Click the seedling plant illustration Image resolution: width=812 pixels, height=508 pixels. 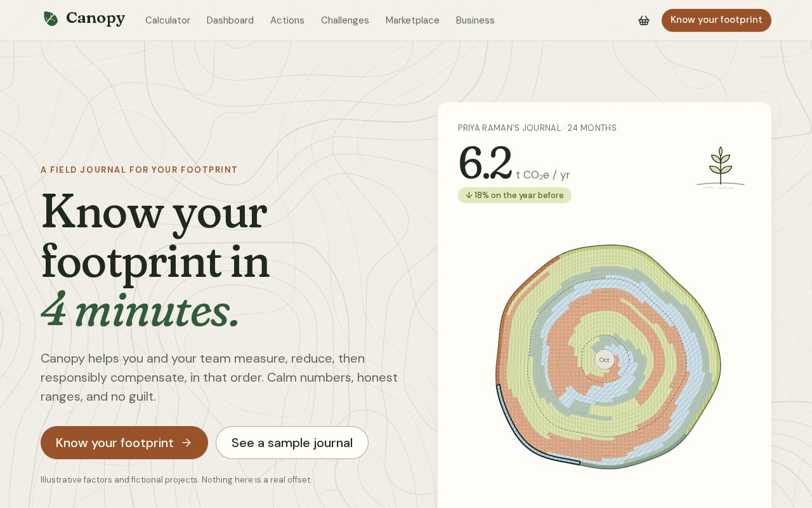[x=721, y=167]
